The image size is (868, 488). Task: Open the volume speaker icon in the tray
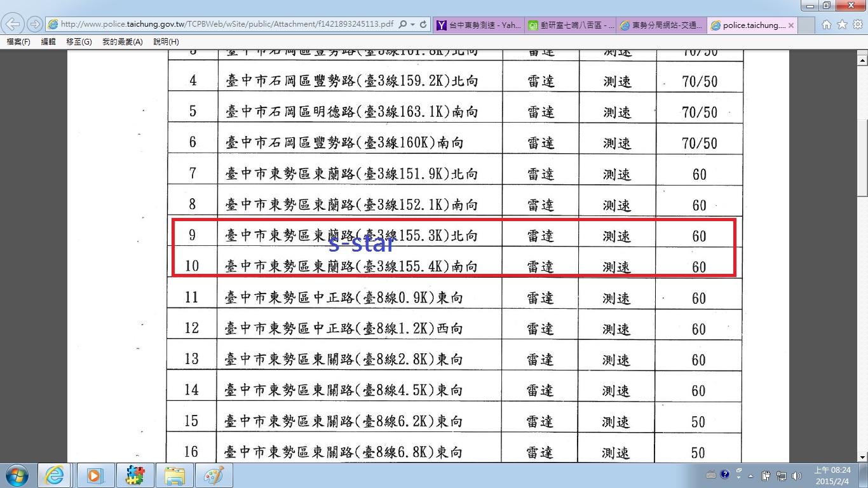(797, 475)
